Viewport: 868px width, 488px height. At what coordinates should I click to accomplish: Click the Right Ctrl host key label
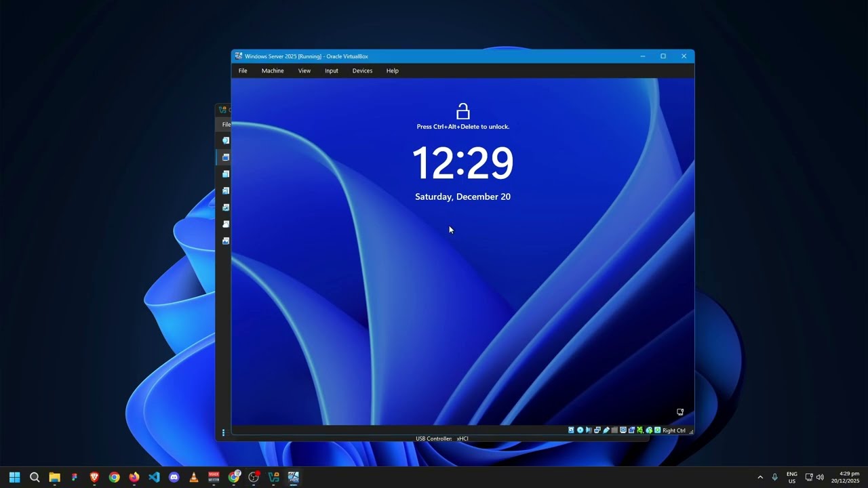click(x=674, y=430)
